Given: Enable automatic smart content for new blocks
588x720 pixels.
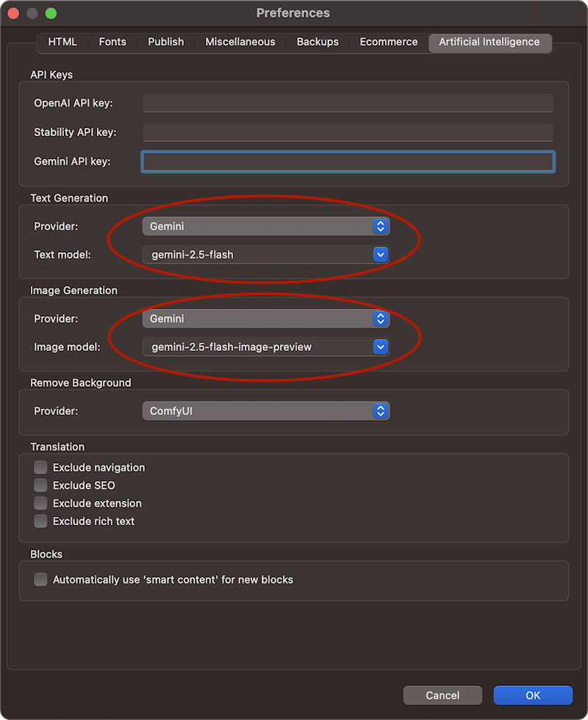Looking at the screenshot, I should (x=41, y=580).
